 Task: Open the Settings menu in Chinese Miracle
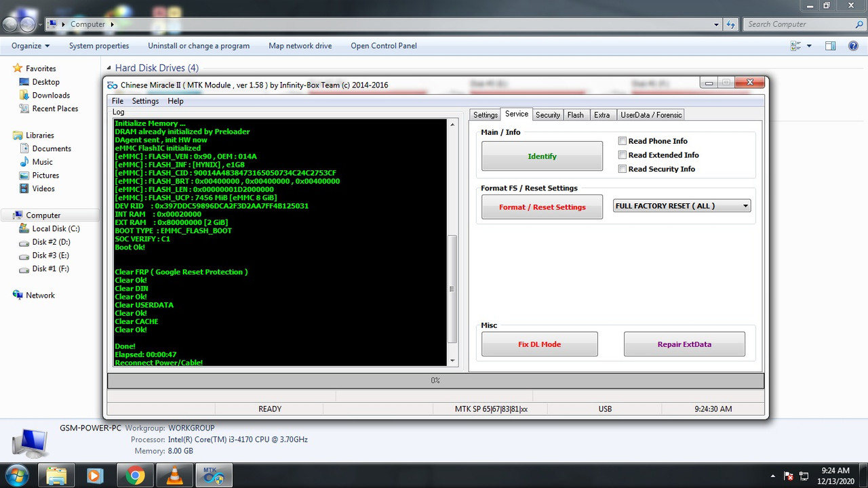coord(145,101)
